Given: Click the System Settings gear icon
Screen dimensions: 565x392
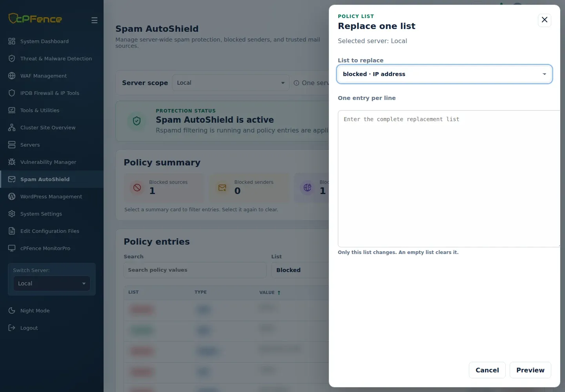Looking at the screenshot, I should (x=12, y=214).
